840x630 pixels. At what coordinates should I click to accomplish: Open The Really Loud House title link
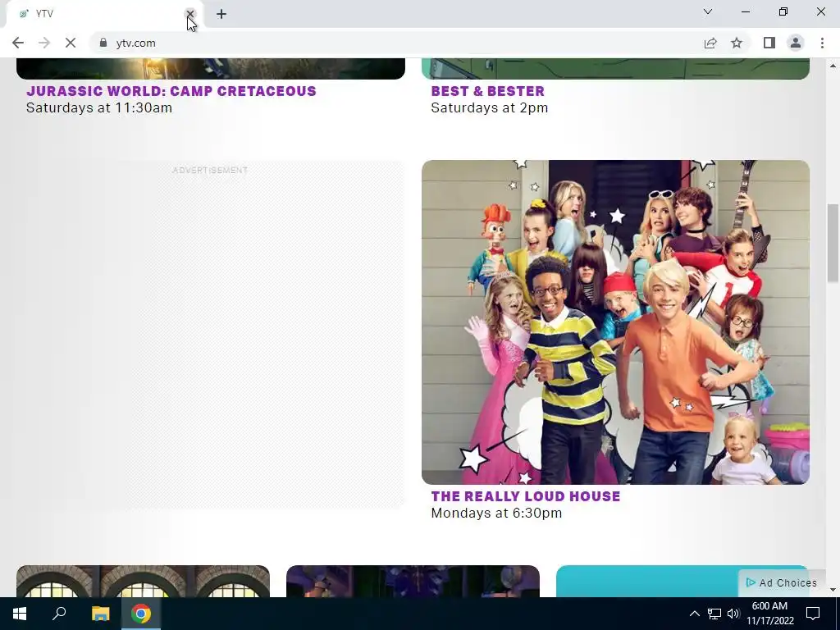pyautogui.click(x=526, y=496)
